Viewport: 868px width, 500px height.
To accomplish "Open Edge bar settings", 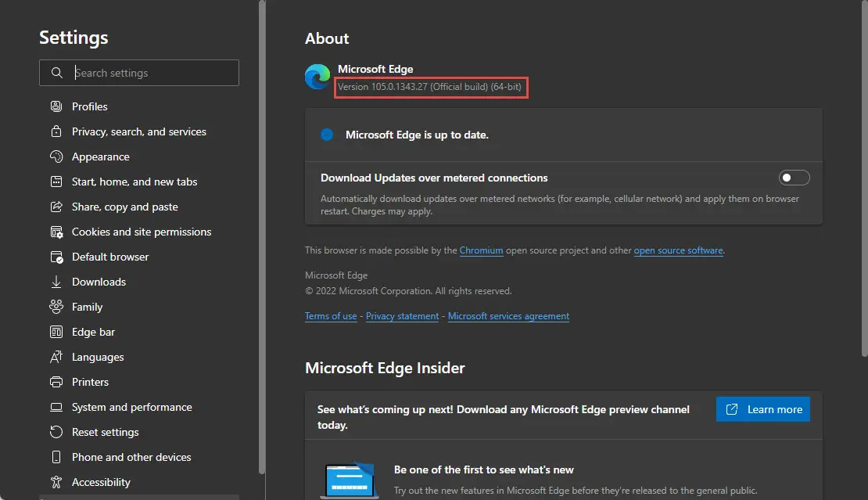I will click(94, 333).
